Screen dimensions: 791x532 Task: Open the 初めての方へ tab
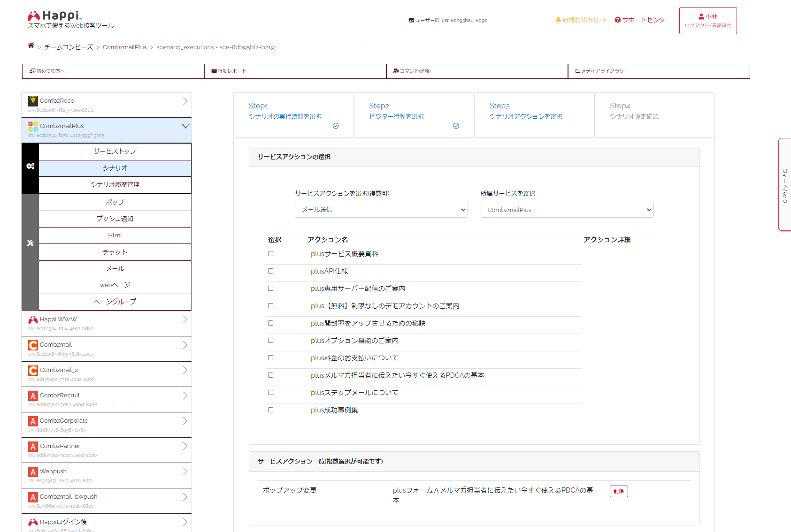(113, 71)
